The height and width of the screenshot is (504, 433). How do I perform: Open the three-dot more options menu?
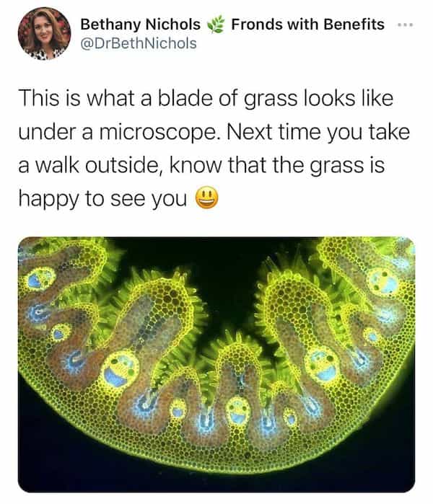click(x=406, y=25)
